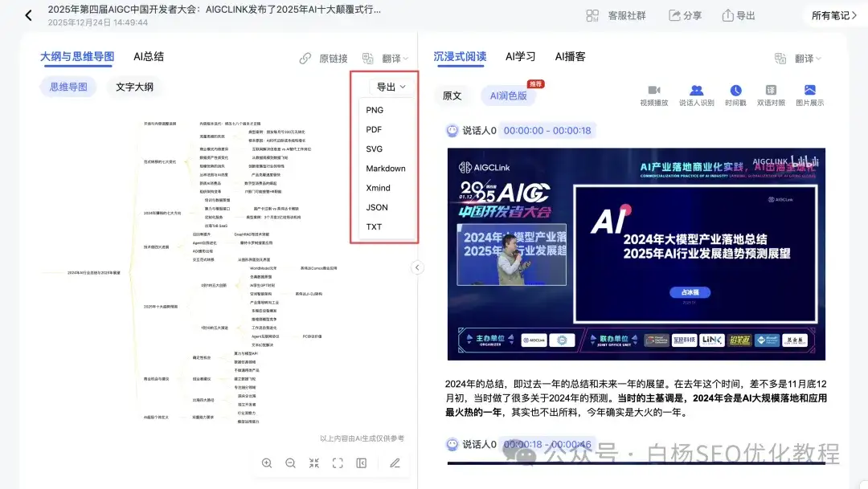
Task: Choose Xmind export format
Action: (x=378, y=188)
